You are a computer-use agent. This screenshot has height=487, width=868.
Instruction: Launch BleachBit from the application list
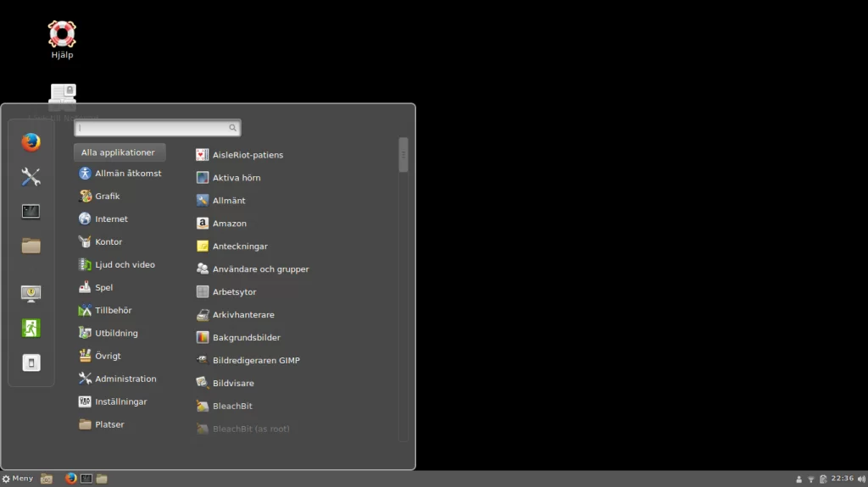tap(231, 406)
